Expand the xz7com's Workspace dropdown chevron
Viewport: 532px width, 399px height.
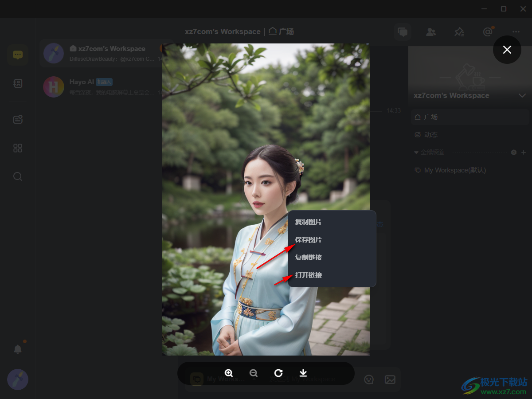coord(522,96)
